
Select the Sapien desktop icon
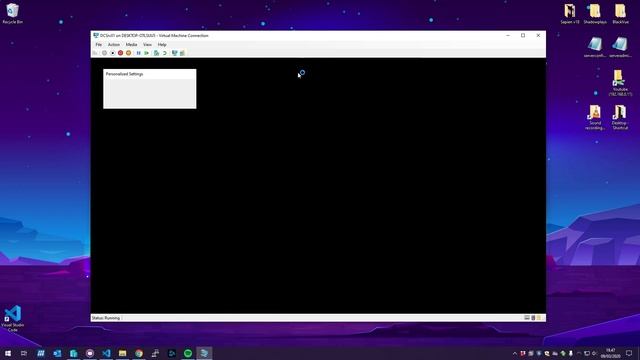[x=570, y=13]
